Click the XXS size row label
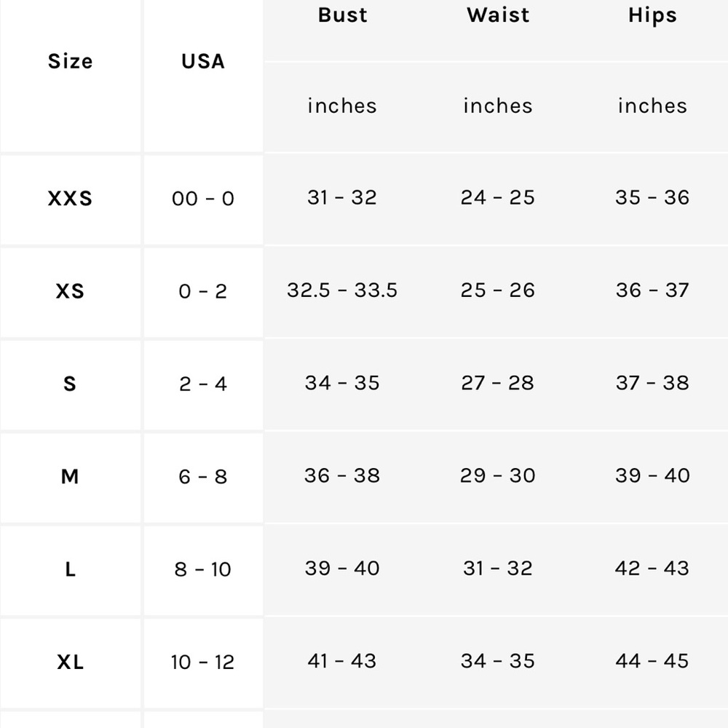Image resolution: width=728 pixels, height=728 pixels. click(70, 198)
